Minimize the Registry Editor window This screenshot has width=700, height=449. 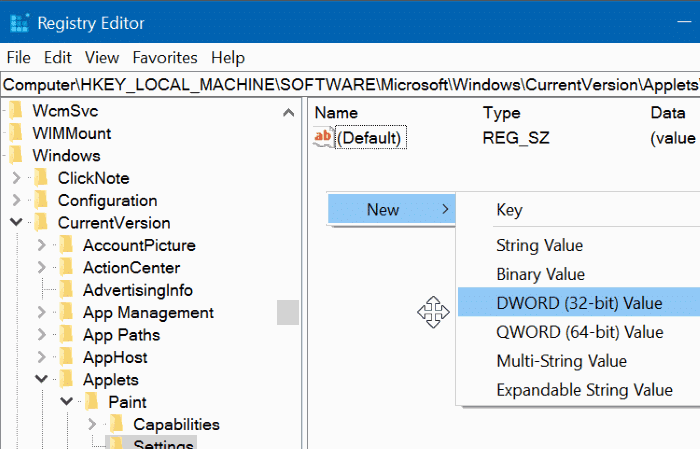tap(684, 21)
